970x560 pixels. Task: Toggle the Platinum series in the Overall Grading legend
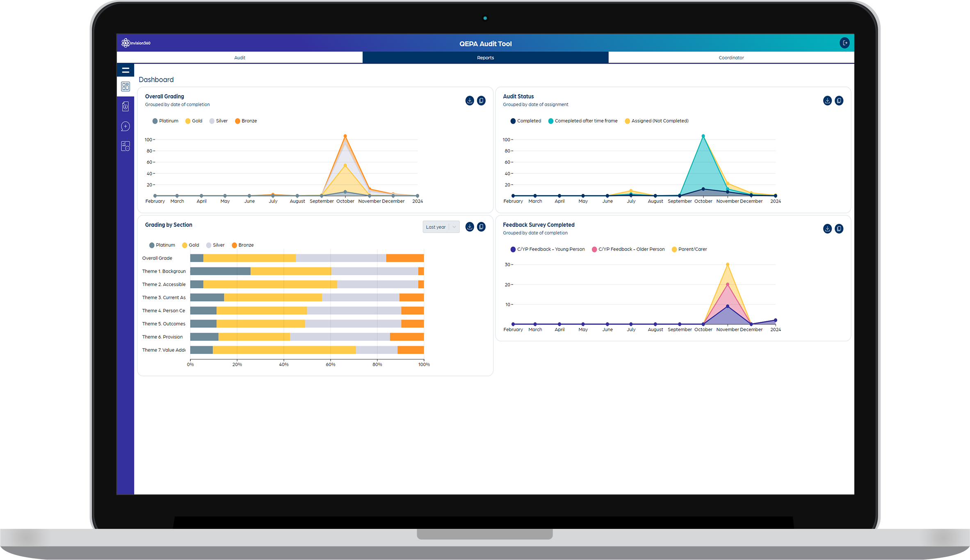click(165, 121)
